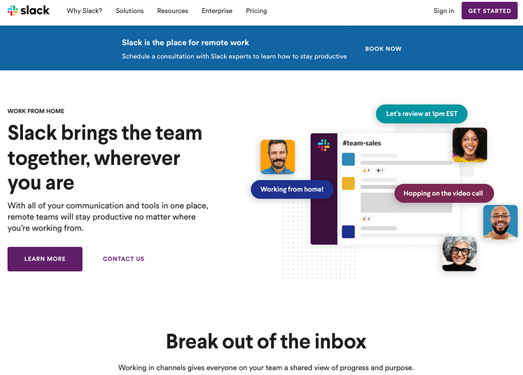Click the gray-haired woman with glasses portrait
This screenshot has height=375, width=523.
459,254
